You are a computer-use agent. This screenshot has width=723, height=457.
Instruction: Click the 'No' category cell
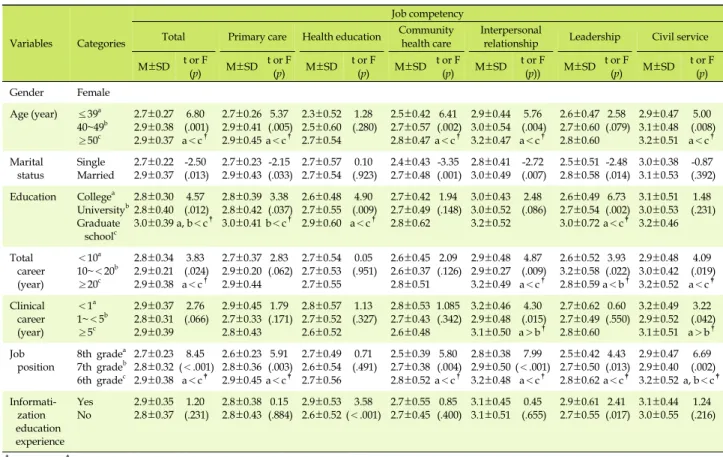(x=84, y=415)
